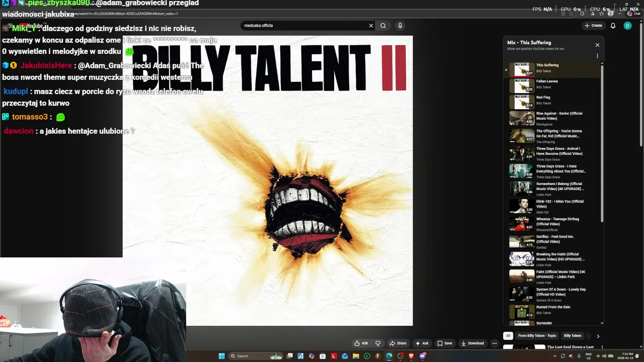Save the video to a playlist
This screenshot has width=644, height=362.
point(445,343)
